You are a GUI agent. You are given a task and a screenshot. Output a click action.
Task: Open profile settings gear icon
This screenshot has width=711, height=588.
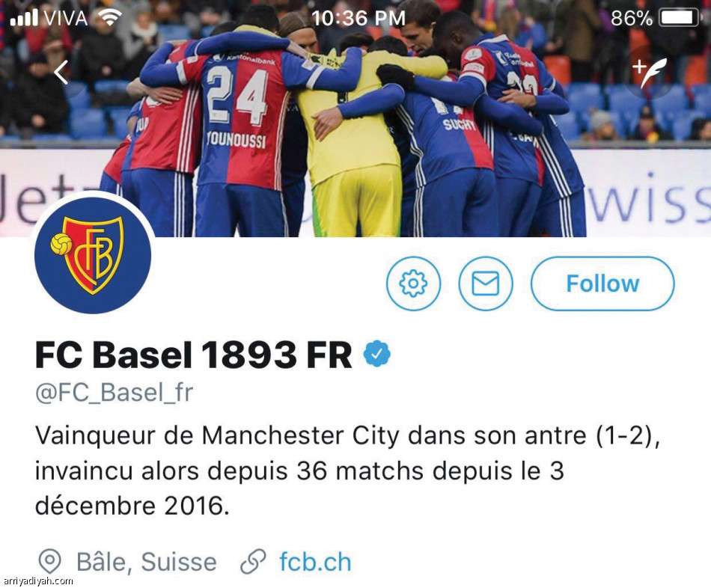pos(413,284)
